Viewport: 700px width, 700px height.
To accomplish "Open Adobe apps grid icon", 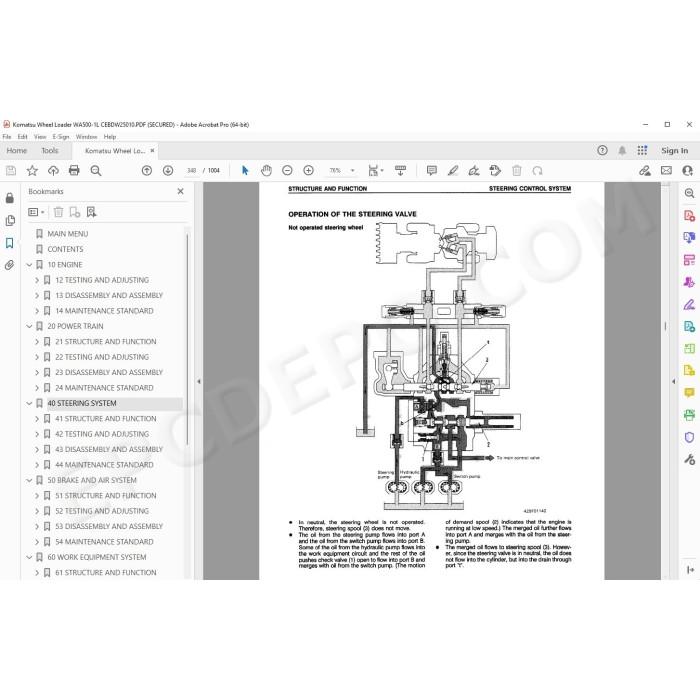I will (x=642, y=150).
